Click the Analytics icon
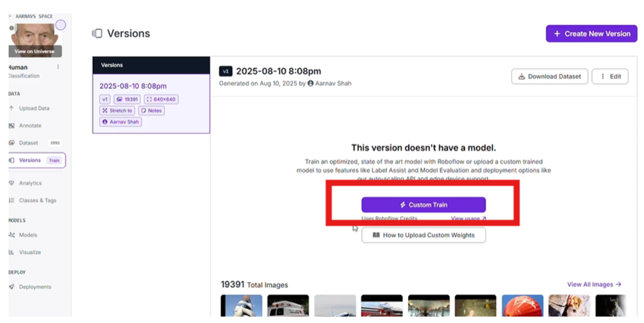This screenshot has width=644, height=323. [12, 183]
